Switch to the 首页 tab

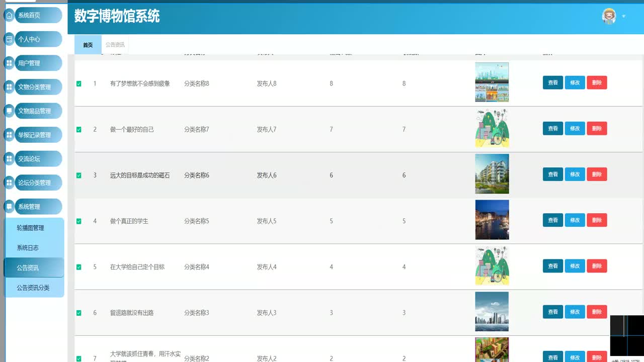click(x=88, y=45)
